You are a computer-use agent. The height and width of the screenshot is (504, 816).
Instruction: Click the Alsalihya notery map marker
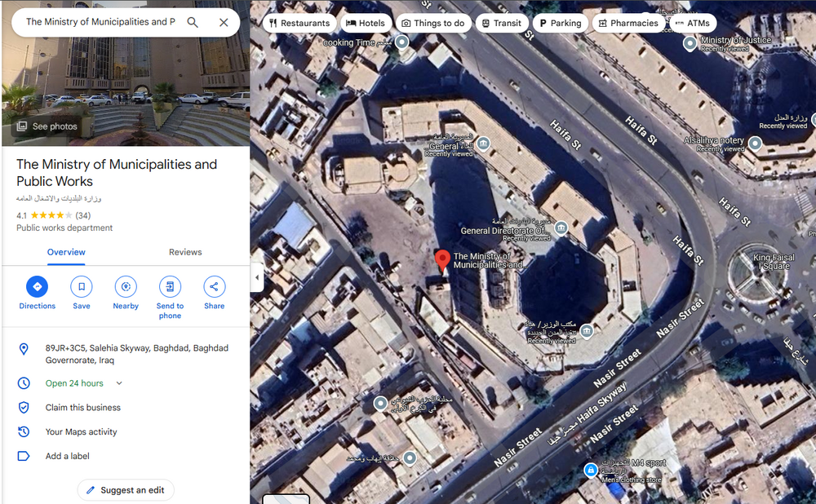pos(755,143)
